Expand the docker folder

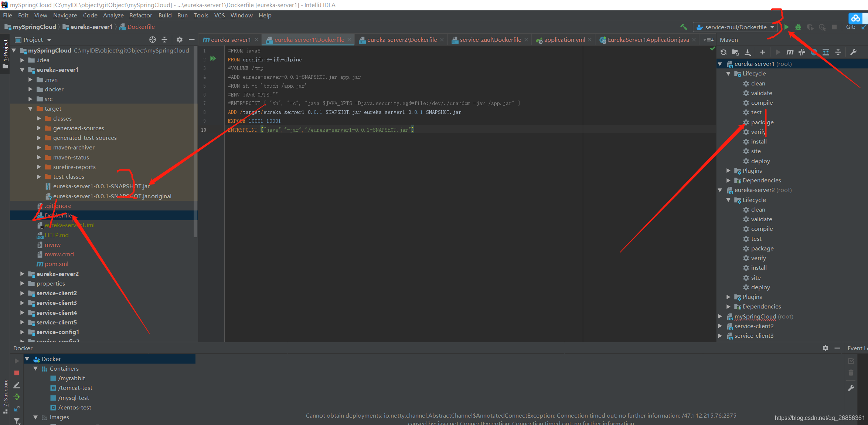coord(30,89)
